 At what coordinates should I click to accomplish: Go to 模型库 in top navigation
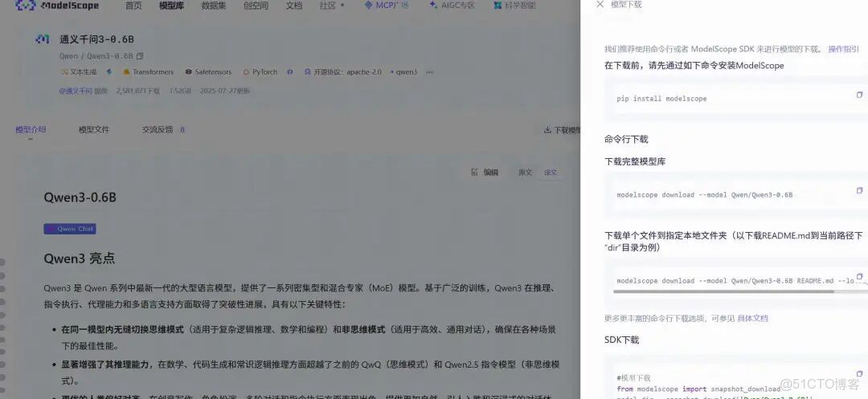(x=172, y=6)
